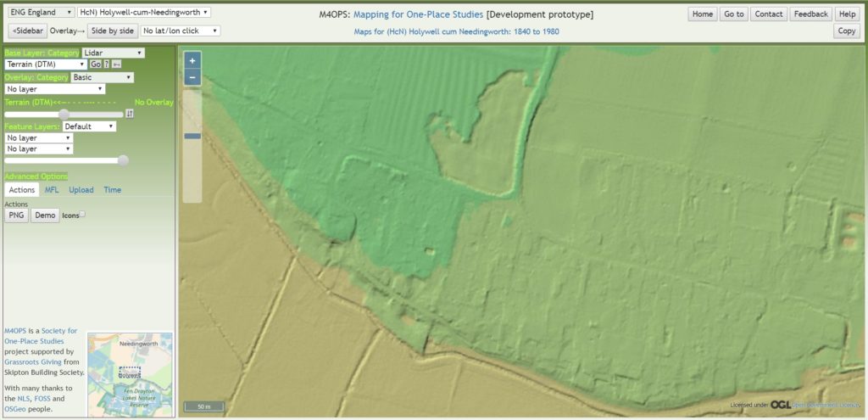Open the first feature No layer dropdown
Viewport: 868px width, 420px height.
39,137
